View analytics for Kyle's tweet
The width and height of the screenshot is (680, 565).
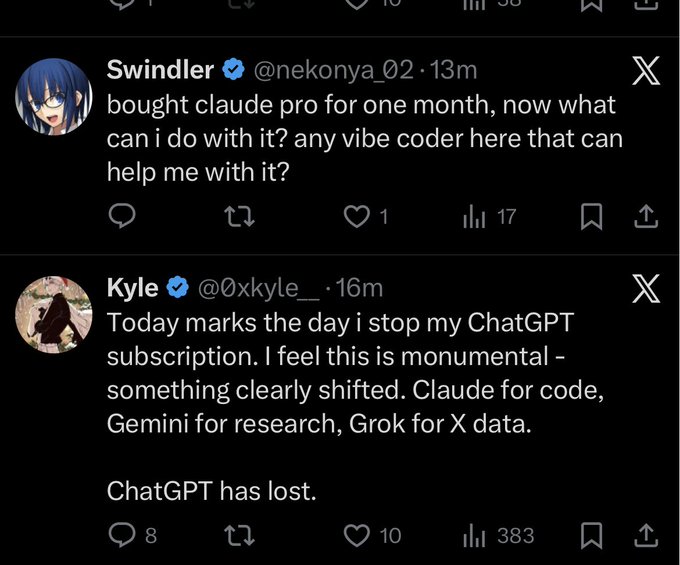[474, 535]
